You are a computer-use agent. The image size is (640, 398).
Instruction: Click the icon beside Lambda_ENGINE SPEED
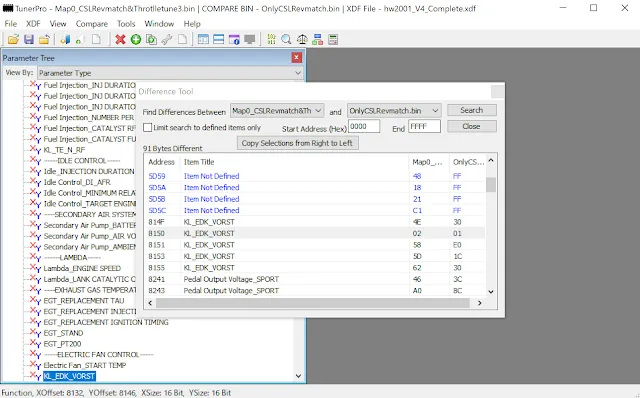36,268
